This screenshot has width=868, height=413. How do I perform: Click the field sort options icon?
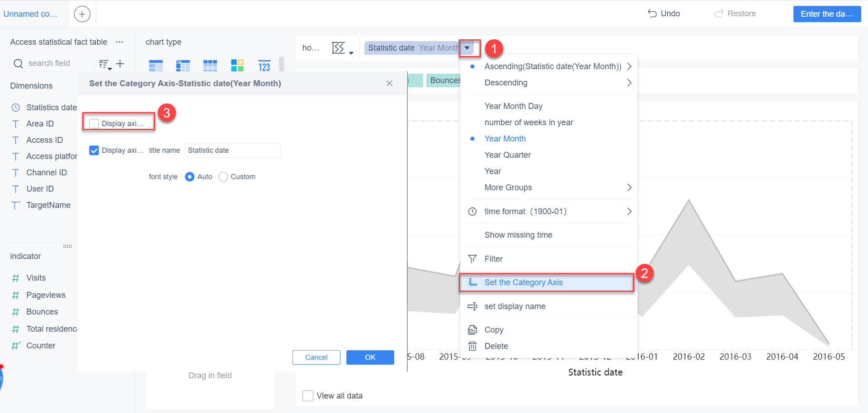coord(105,64)
